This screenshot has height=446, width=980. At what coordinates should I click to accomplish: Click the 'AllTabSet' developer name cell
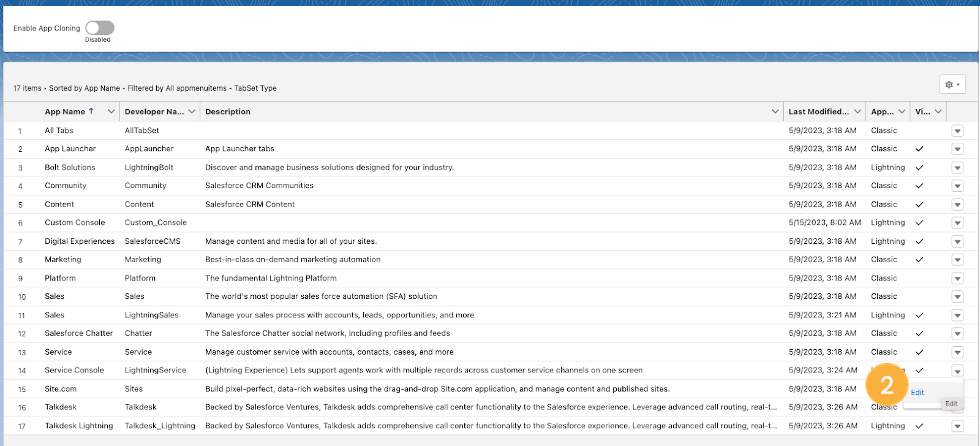coord(142,130)
